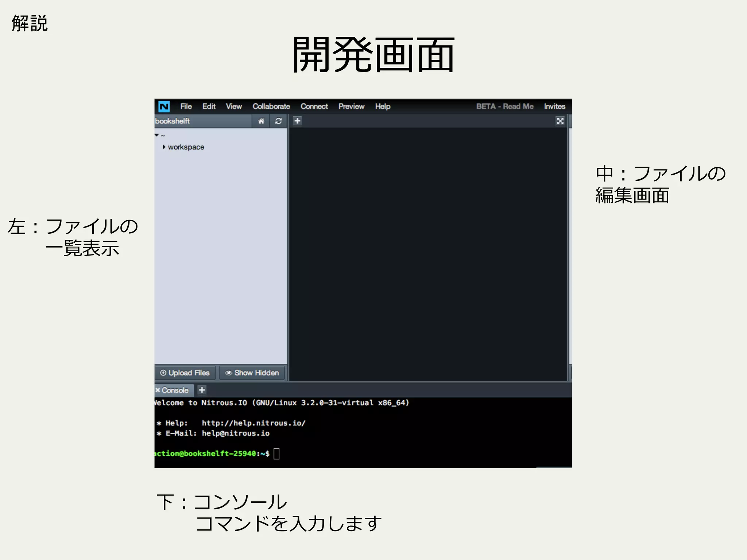Expand the workspace folder triangle
The height and width of the screenshot is (560, 747).
tap(164, 147)
